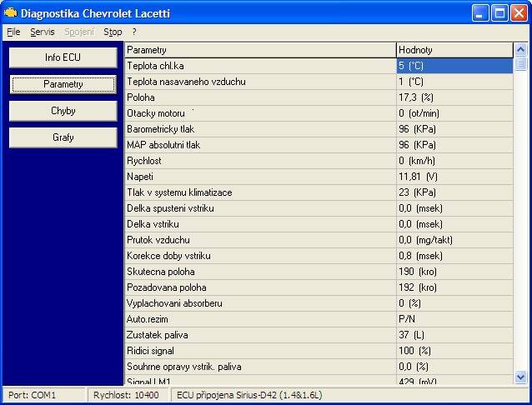Click the 17,3 (%) value
Viewport: 532px width, 405px height.
(416, 97)
